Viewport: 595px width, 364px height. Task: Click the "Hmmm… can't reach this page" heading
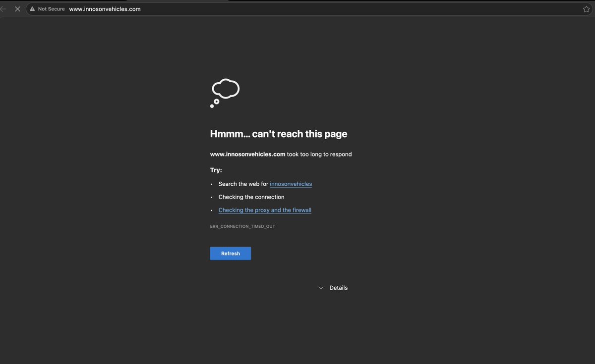click(x=279, y=134)
